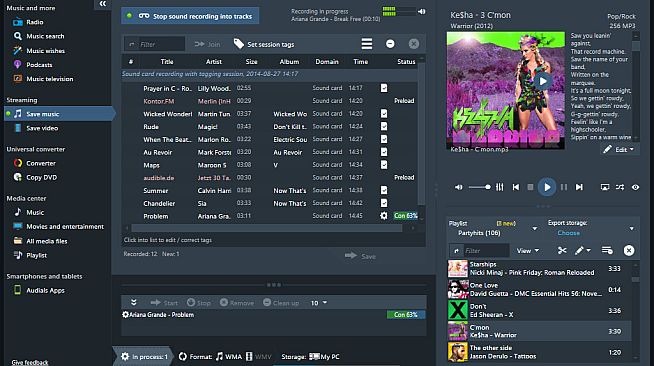Toggle checkbox for Rude row
654x366 pixels.
(x=384, y=126)
